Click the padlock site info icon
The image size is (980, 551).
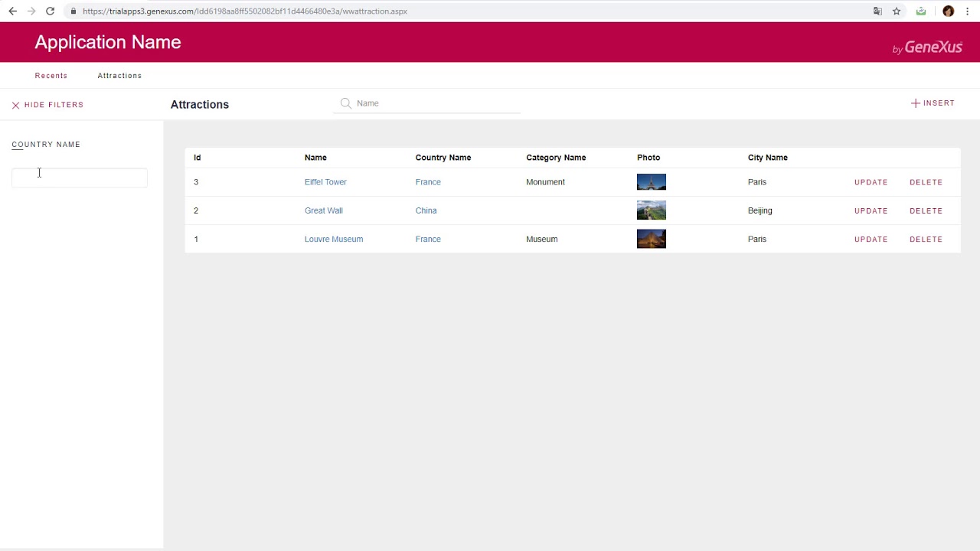click(73, 11)
